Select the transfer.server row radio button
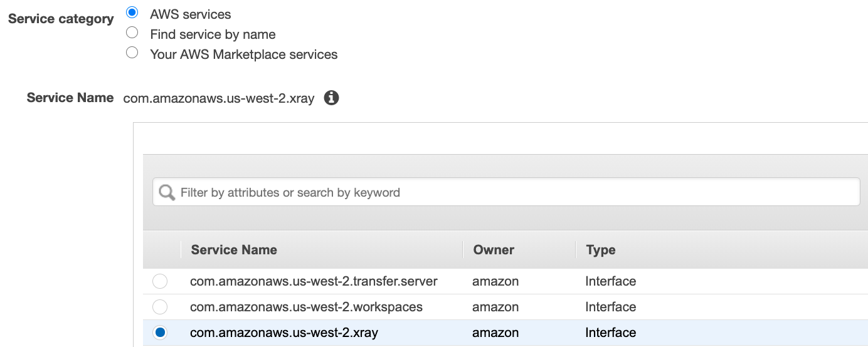The height and width of the screenshot is (347, 868). coord(160,281)
